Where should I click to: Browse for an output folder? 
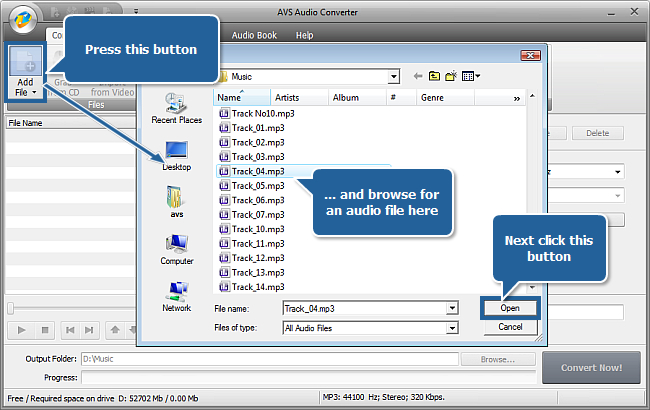click(x=498, y=359)
